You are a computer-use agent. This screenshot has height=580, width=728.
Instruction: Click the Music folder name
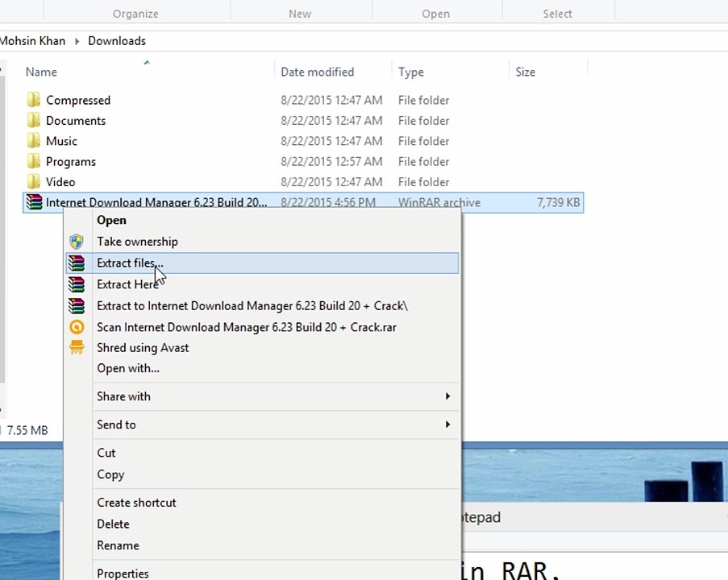click(x=61, y=141)
